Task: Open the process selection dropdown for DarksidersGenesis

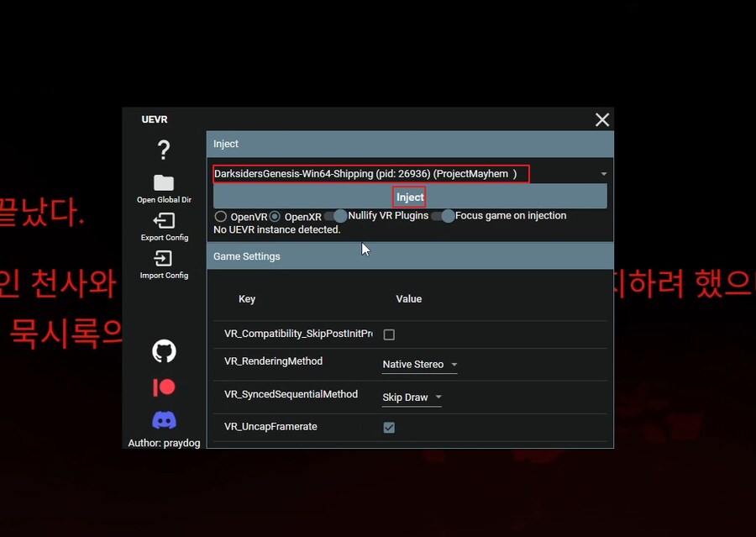Action: pos(410,174)
